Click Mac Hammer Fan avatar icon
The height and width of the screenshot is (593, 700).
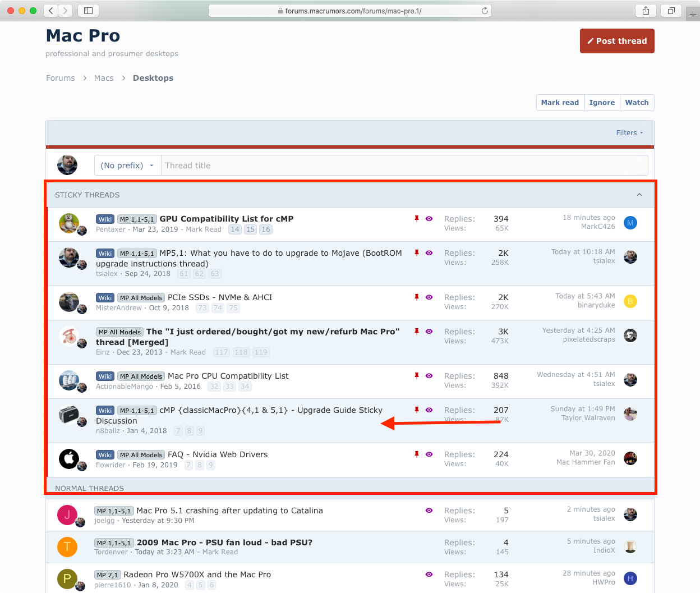(630, 458)
